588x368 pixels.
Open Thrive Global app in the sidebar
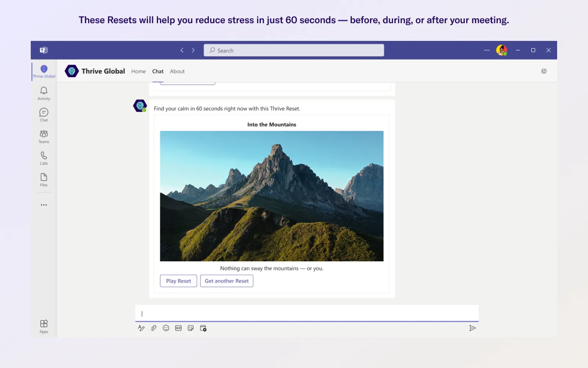click(44, 71)
